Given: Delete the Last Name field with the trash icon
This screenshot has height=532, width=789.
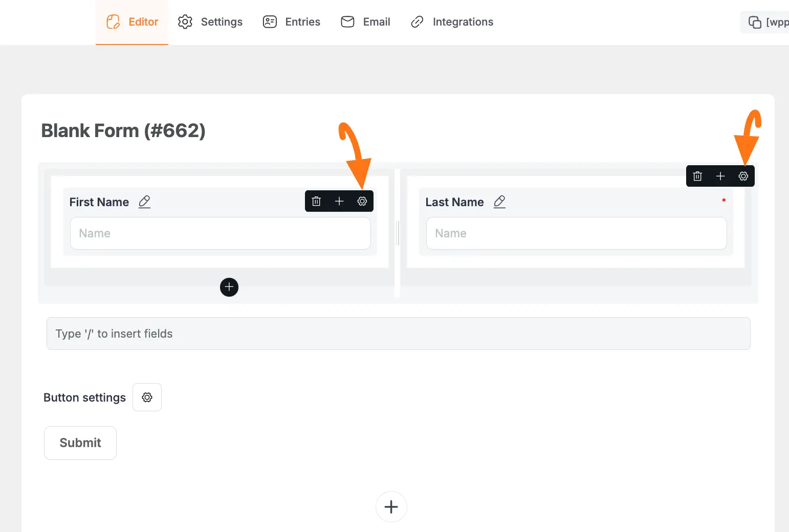Looking at the screenshot, I should click(x=697, y=176).
